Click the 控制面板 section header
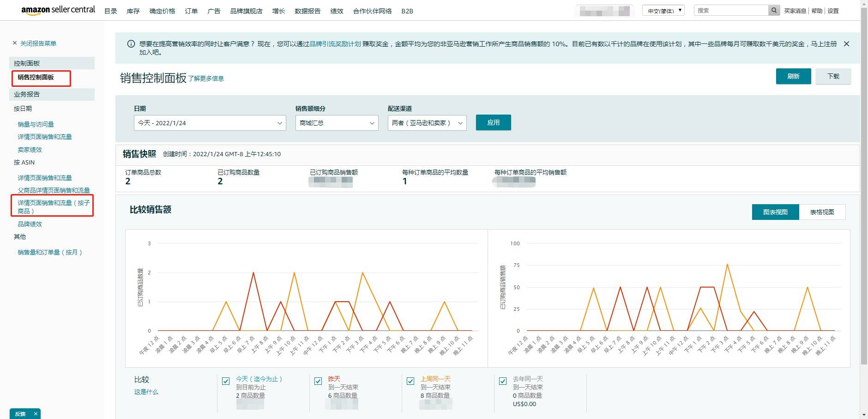868x419 pixels. [52, 63]
